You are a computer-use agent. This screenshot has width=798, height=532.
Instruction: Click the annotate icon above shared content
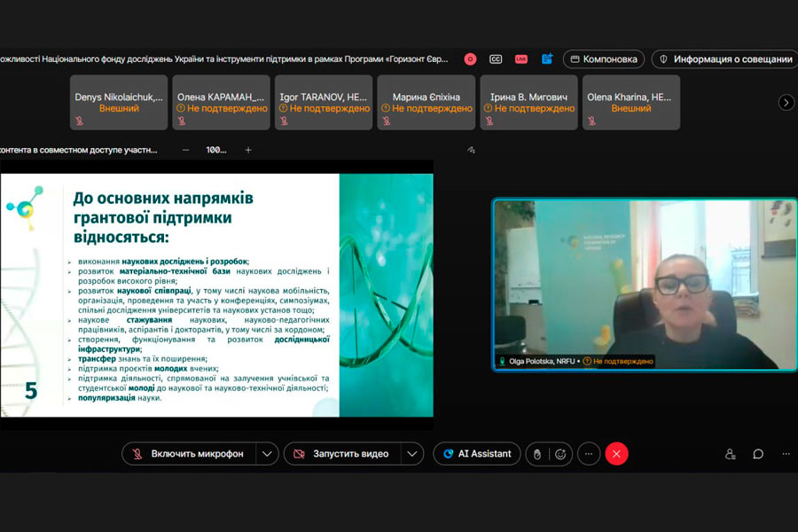[471, 150]
